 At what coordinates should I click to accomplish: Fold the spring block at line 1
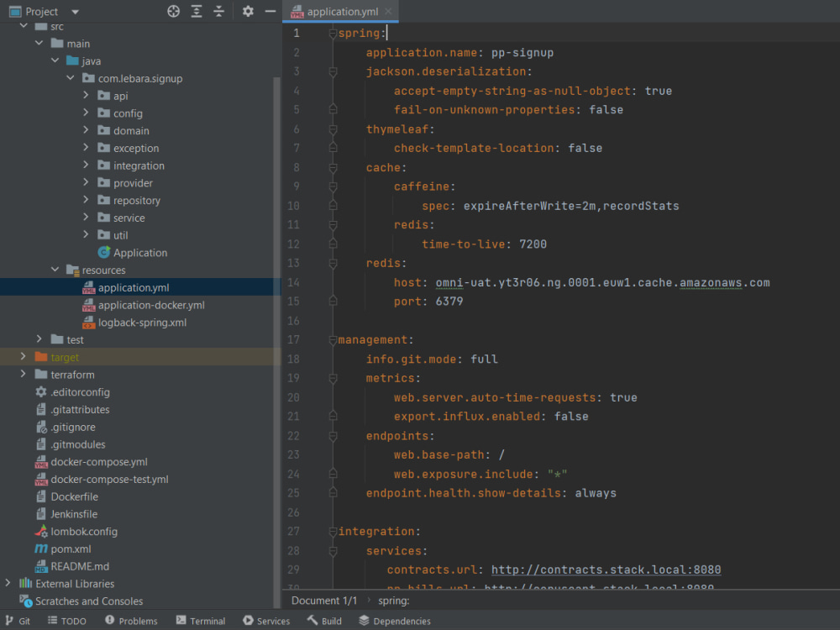[x=333, y=34]
